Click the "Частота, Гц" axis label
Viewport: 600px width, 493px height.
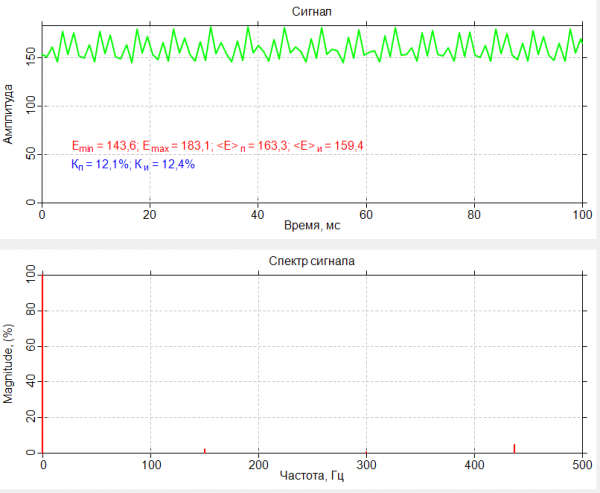312,479
